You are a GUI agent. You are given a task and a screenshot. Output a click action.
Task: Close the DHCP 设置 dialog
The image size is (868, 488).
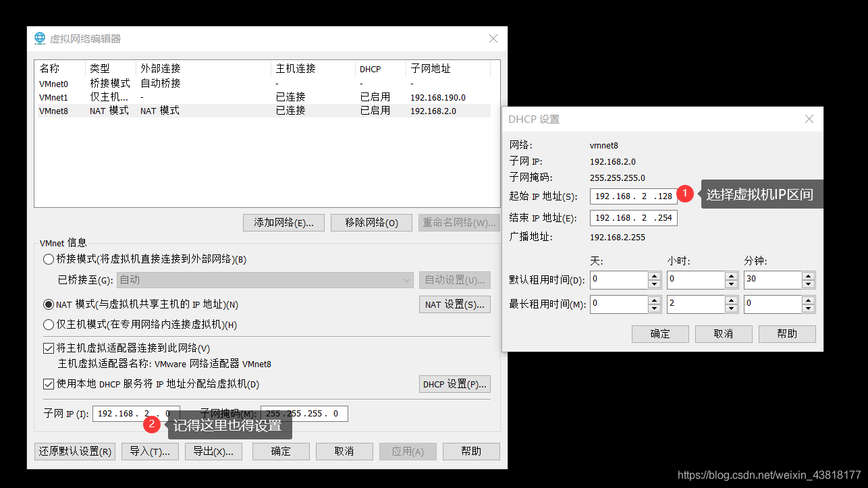(x=809, y=119)
